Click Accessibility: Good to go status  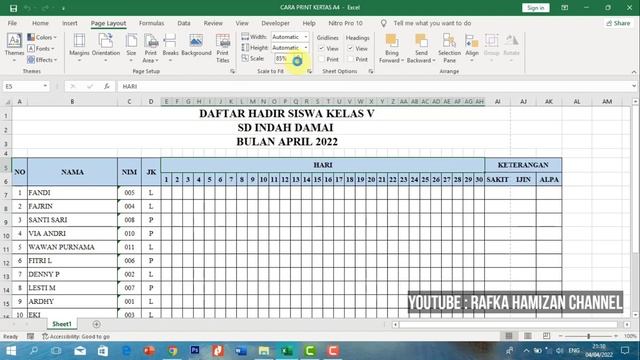click(76, 337)
